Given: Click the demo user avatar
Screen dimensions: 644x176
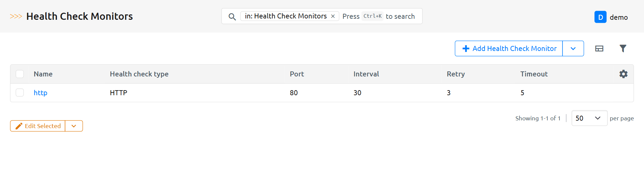Looking at the screenshot, I should point(600,17).
